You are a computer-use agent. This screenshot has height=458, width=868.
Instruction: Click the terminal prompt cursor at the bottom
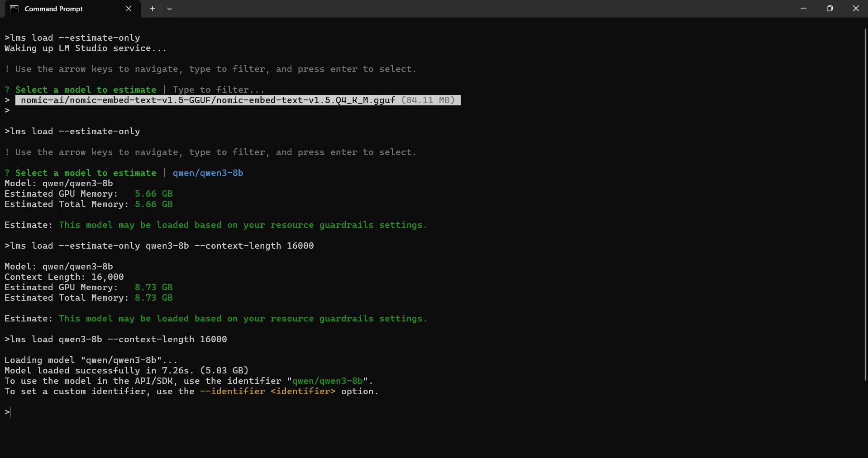[x=9, y=412]
